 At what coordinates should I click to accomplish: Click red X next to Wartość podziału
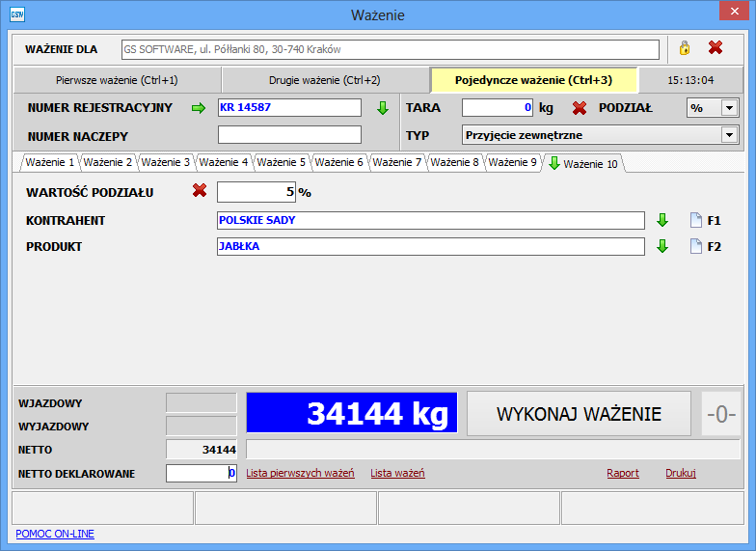[200, 191]
